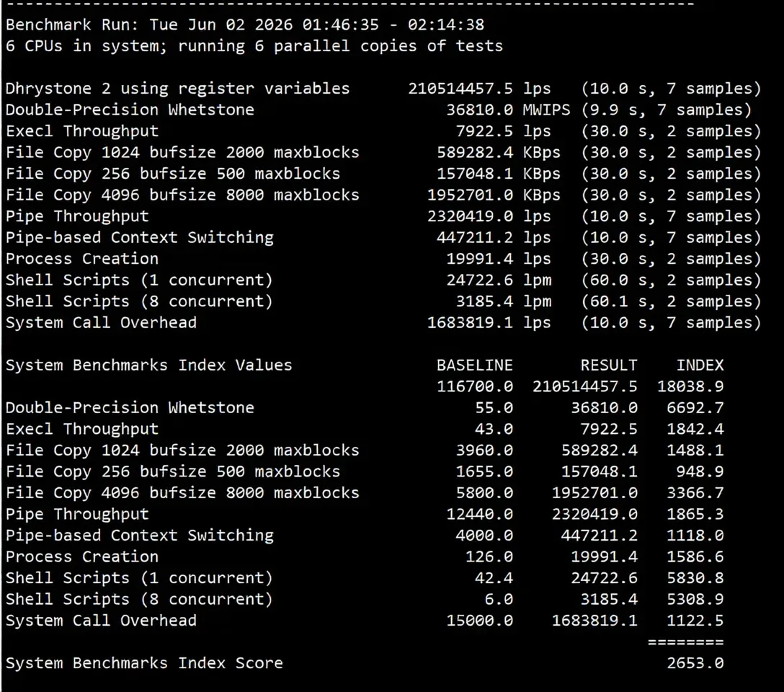Click Execl Throughput 7922.5 lps value

coord(503,131)
